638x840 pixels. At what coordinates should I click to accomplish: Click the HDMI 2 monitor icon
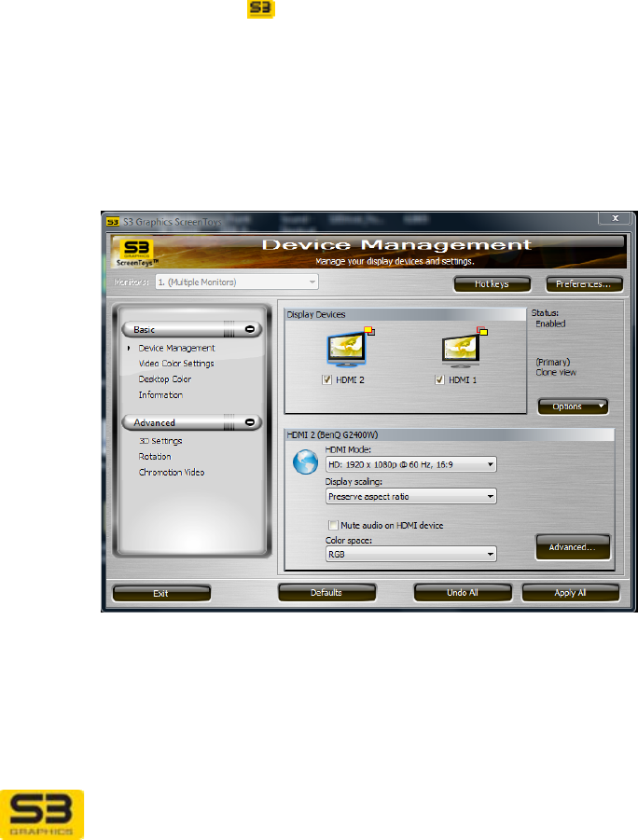click(x=347, y=349)
